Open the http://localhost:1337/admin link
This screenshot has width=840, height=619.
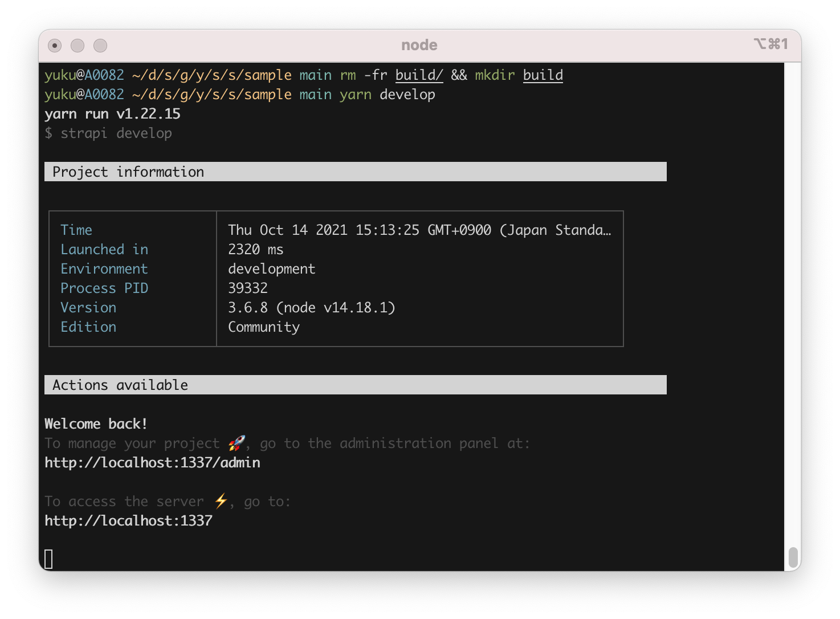click(x=152, y=463)
